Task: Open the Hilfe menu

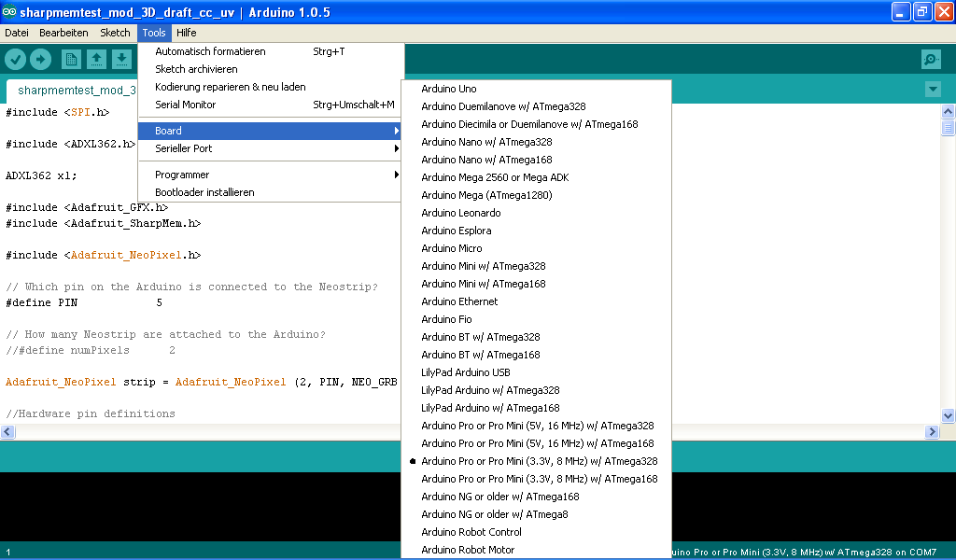Action: [186, 33]
